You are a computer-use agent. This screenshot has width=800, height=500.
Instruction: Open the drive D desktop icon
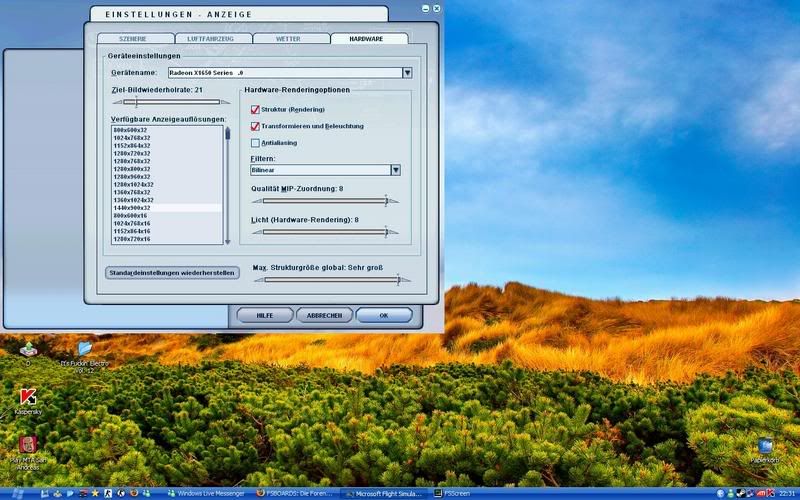coord(27,349)
